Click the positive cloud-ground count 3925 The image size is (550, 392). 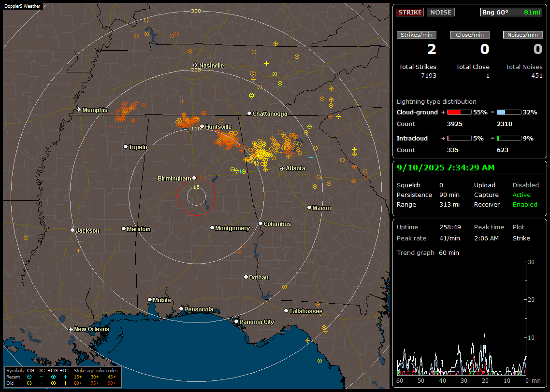pyautogui.click(x=455, y=124)
